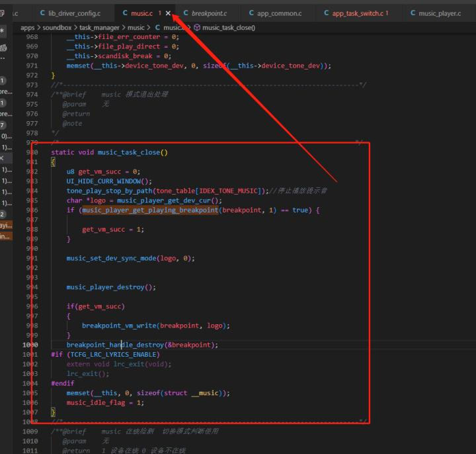Click the '#endif' directive
The image size is (476, 454).
tap(63, 383)
